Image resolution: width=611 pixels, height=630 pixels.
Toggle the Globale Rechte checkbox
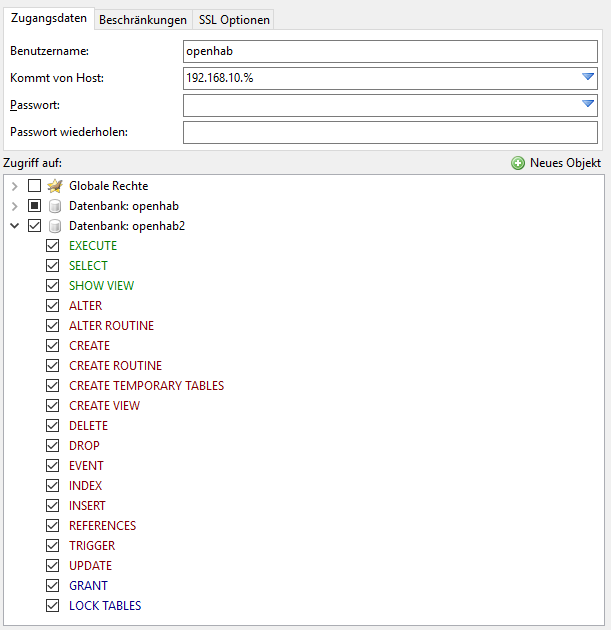pyautogui.click(x=35, y=186)
